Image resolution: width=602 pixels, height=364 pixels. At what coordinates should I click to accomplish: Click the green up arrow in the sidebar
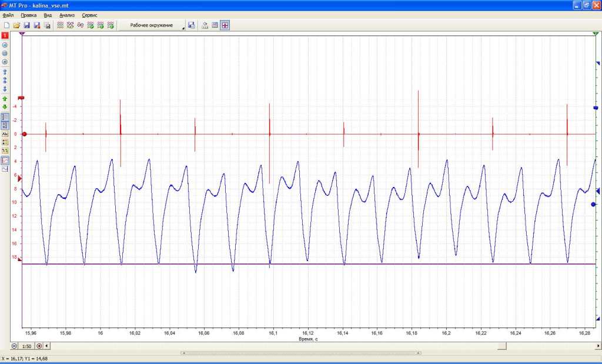5,99
